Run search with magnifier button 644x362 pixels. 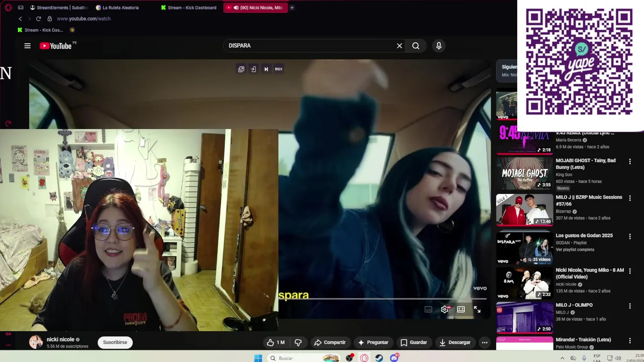click(x=416, y=46)
